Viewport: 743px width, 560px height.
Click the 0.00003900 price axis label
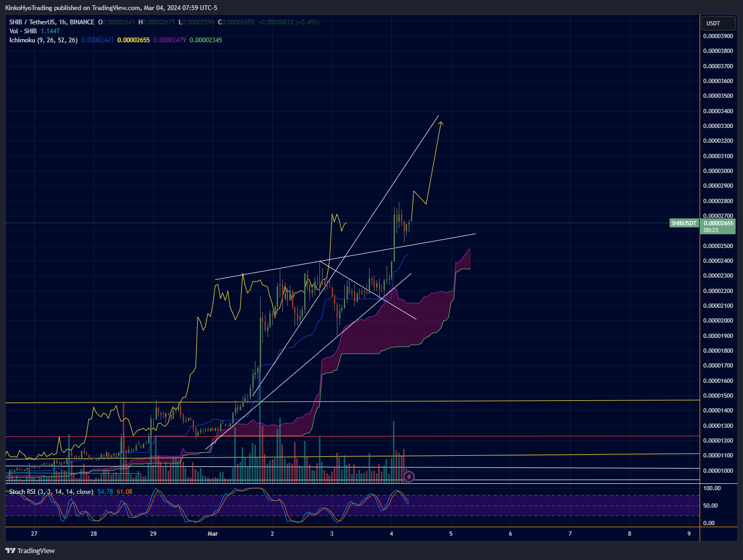718,36
